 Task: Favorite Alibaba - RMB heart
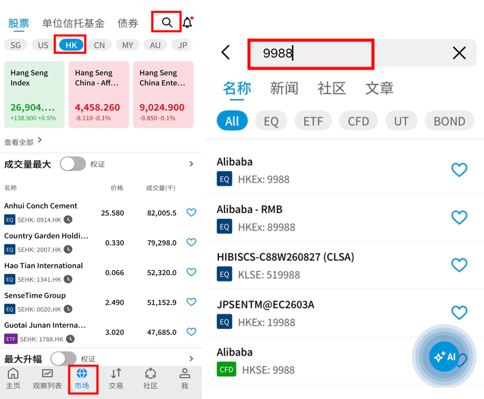(459, 217)
